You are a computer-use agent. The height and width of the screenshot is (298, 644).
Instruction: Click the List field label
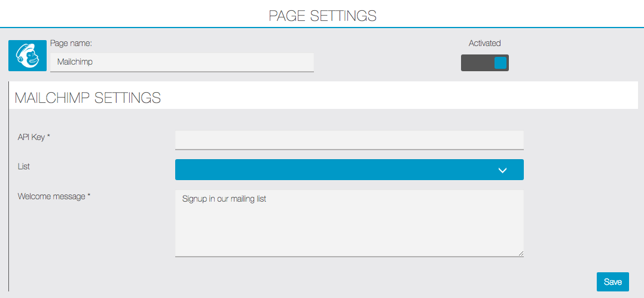click(24, 166)
